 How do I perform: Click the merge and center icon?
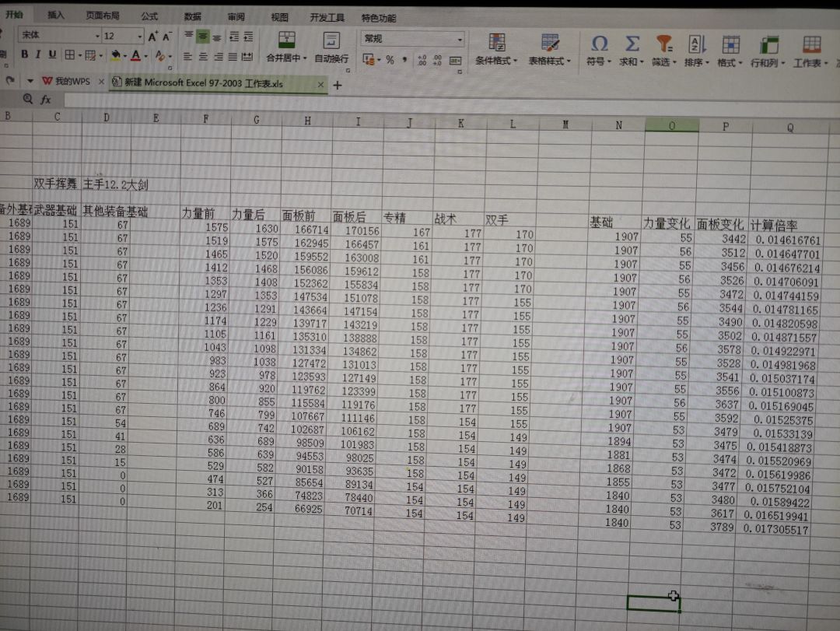(286, 40)
